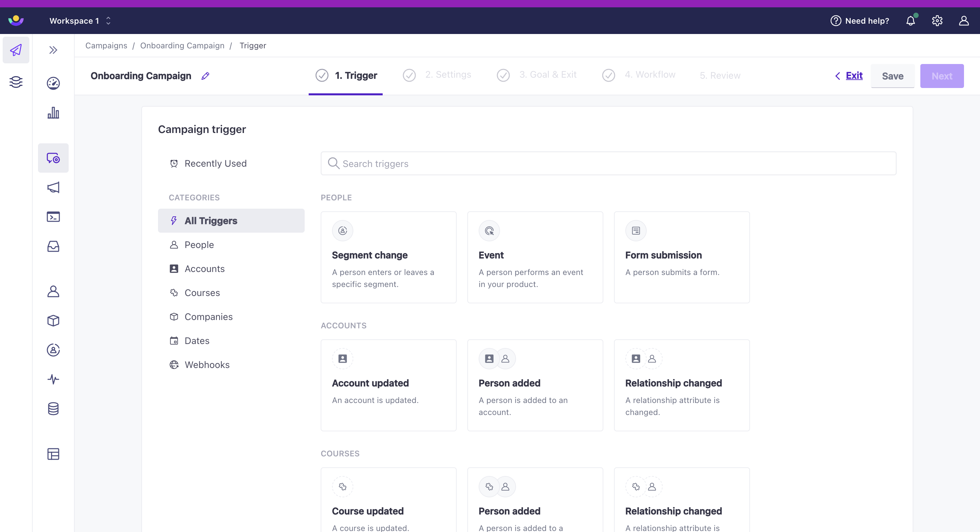
Task: Open the activity pulse icon
Action: click(53, 379)
